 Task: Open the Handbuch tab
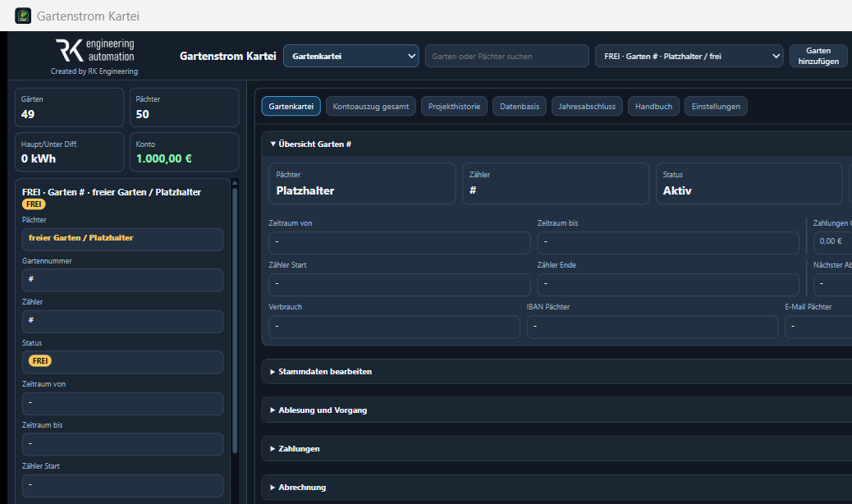click(x=653, y=107)
